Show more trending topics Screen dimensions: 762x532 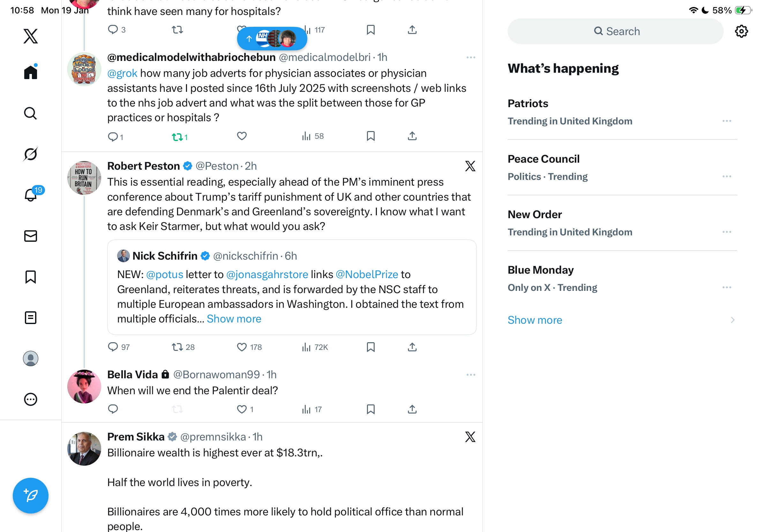coord(535,320)
